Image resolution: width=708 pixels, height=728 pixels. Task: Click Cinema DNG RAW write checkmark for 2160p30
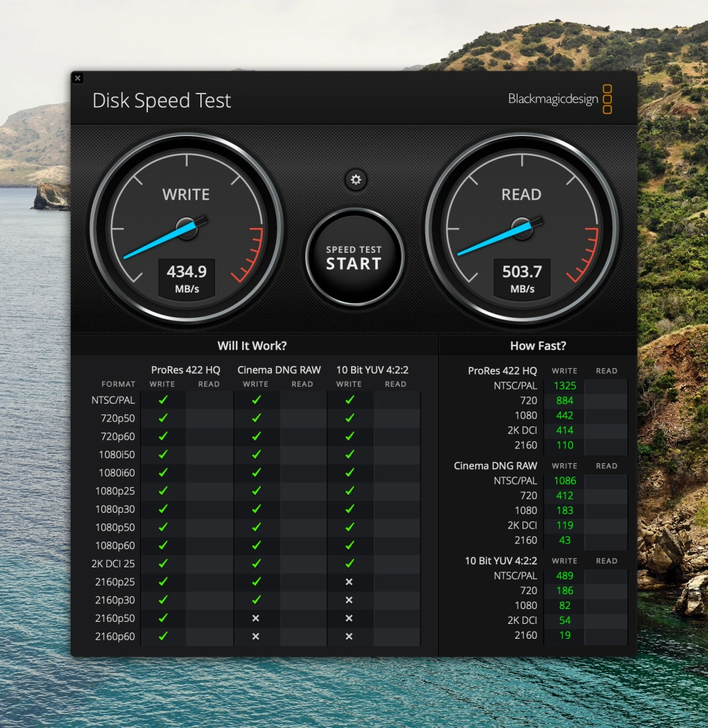click(256, 600)
